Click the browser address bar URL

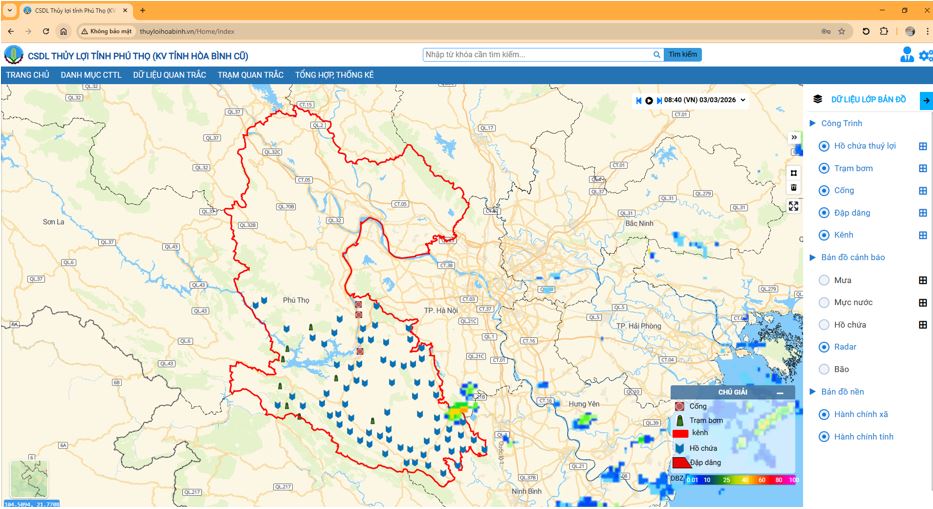tap(187, 31)
